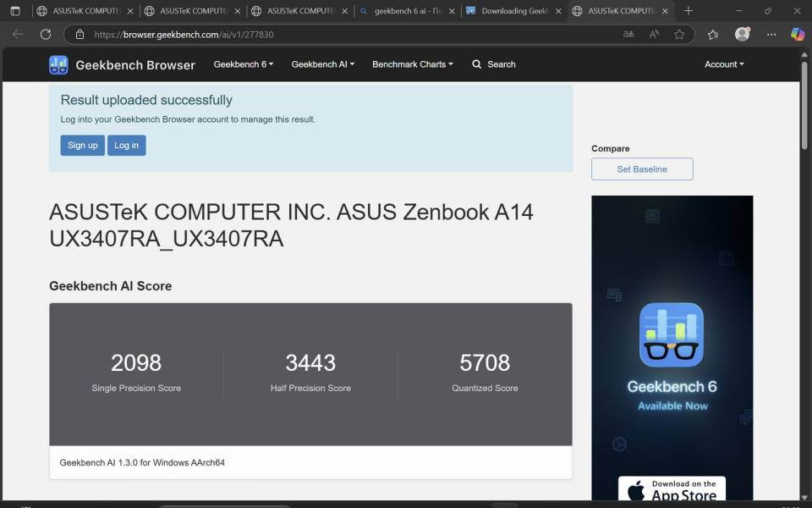812x508 pixels.
Task: Click the Set Baseline button
Action: click(x=642, y=169)
